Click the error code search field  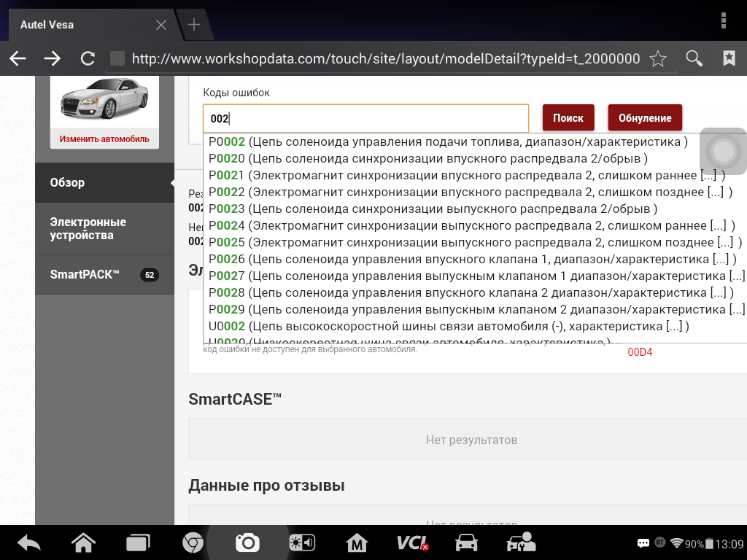point(366,118)
